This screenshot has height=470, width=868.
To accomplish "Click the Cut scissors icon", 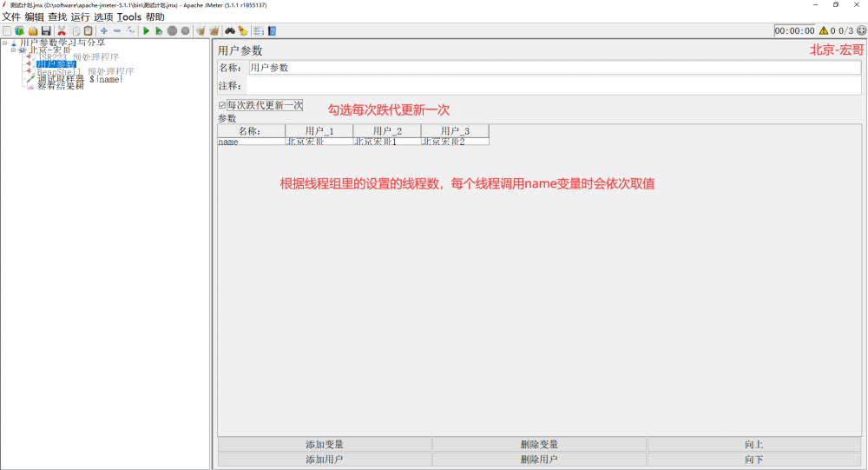I will [x=62, y=31].
